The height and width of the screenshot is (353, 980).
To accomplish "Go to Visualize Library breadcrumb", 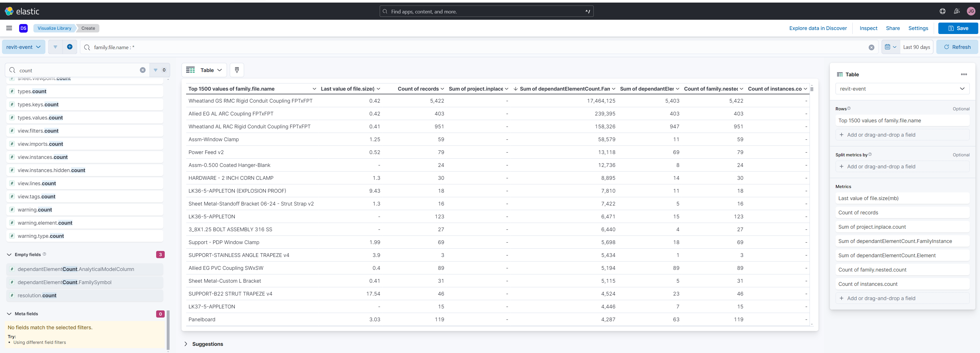I will tap(55, 28).
